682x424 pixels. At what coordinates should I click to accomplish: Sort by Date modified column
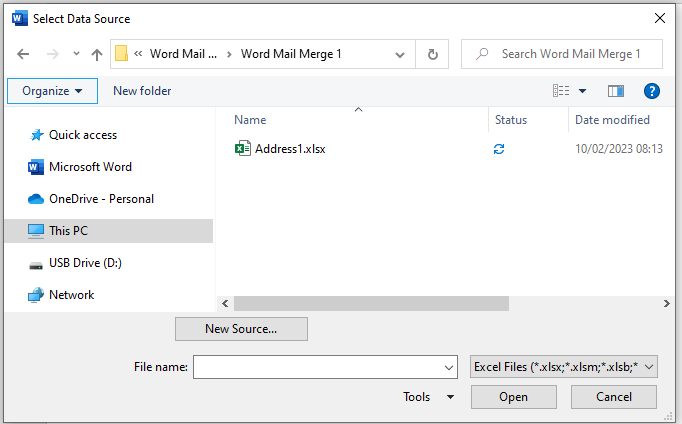point(612,120)
